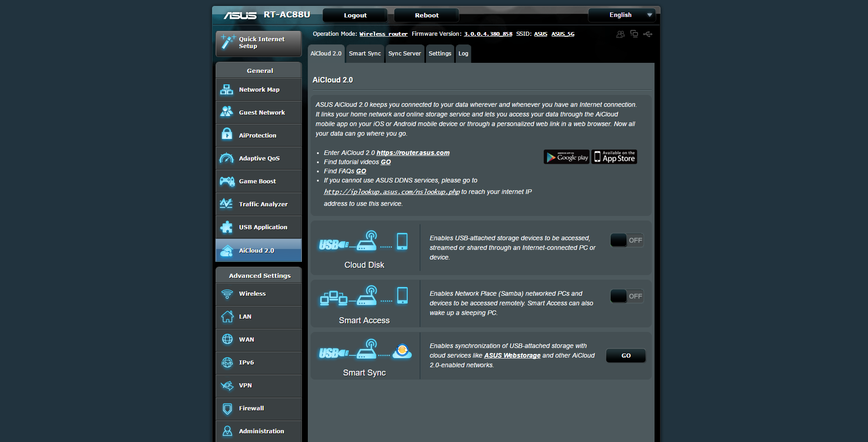Screen dimensions: 868x442
Task: Click the Smart Sync GO button
Action: click(x=626, y=355)
